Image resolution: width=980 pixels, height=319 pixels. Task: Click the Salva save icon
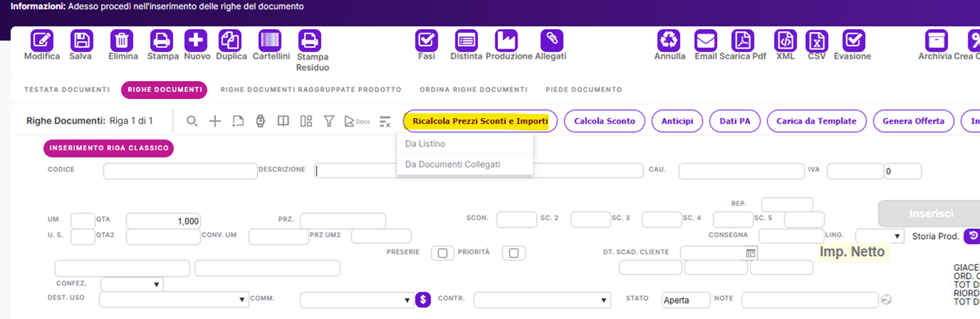click(x=81, y=40)
